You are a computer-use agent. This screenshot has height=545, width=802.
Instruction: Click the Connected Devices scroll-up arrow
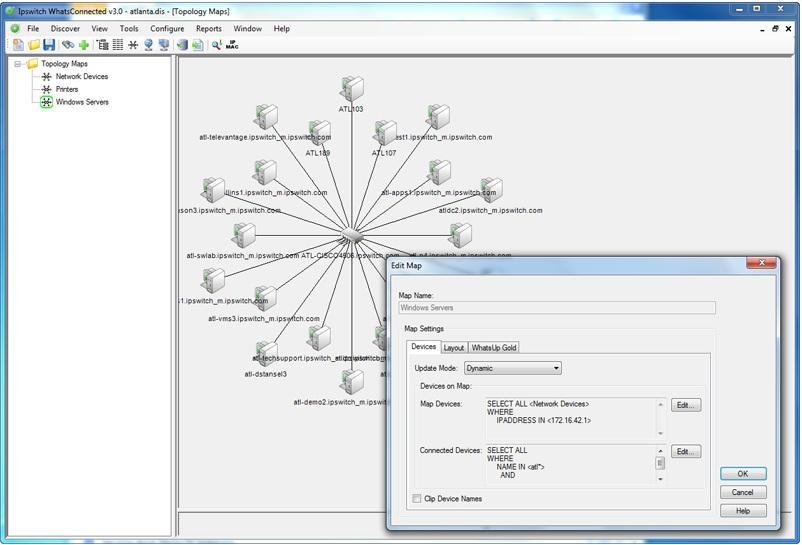click(660, 450)
